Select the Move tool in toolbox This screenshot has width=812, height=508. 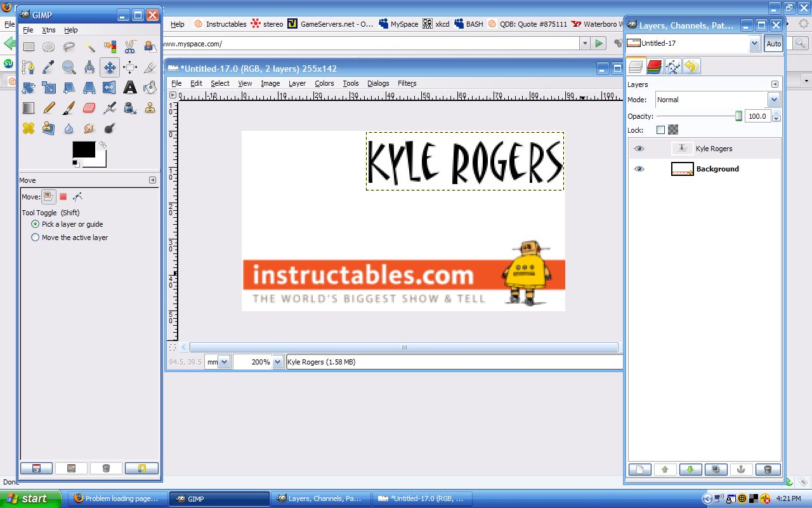(x=110, y=67)
